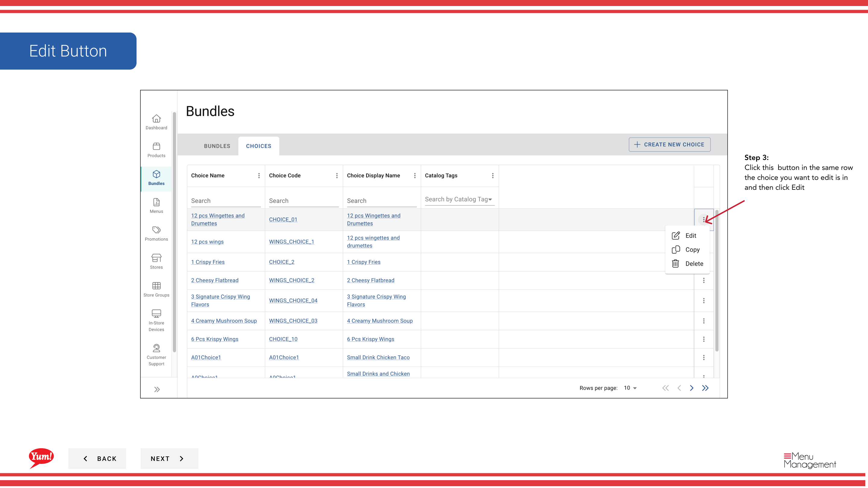Open the CHOICE_01 code link
Image resolution: width=868 pixels, height=488 pixels.
coord(283,220)
